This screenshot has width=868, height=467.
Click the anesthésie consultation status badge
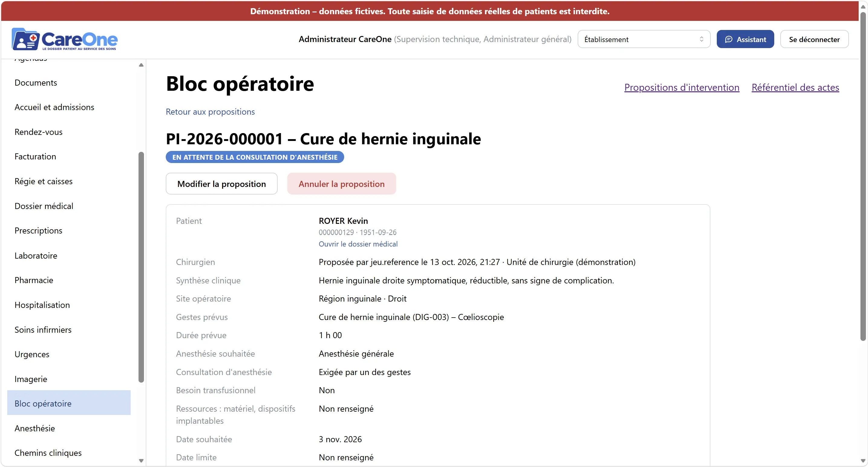(x=255, y=157)
